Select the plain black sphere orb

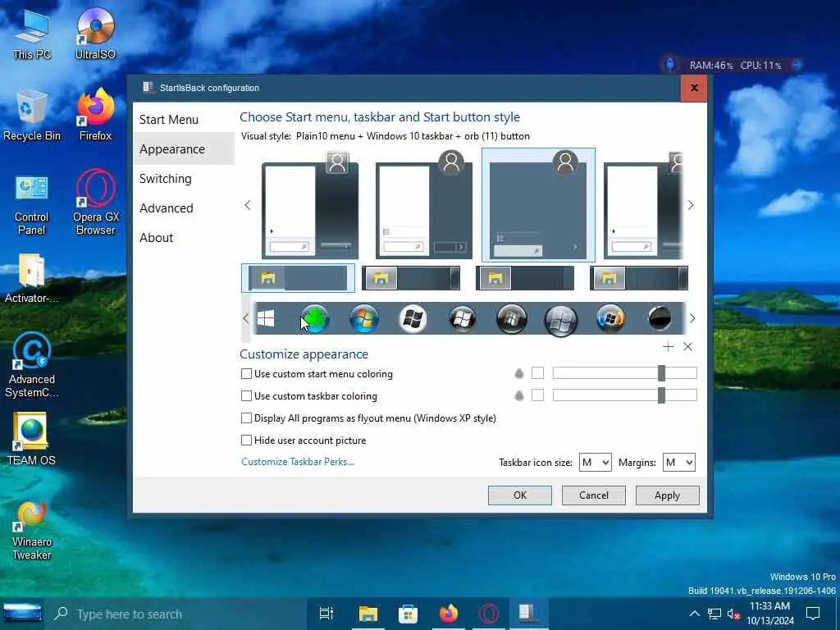pyautogui.click(x=660, y=319)
